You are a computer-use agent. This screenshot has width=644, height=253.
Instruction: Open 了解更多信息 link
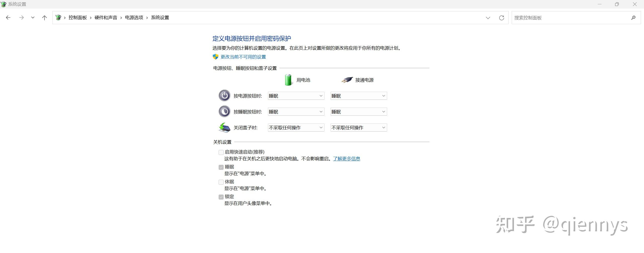pos(347,159)
